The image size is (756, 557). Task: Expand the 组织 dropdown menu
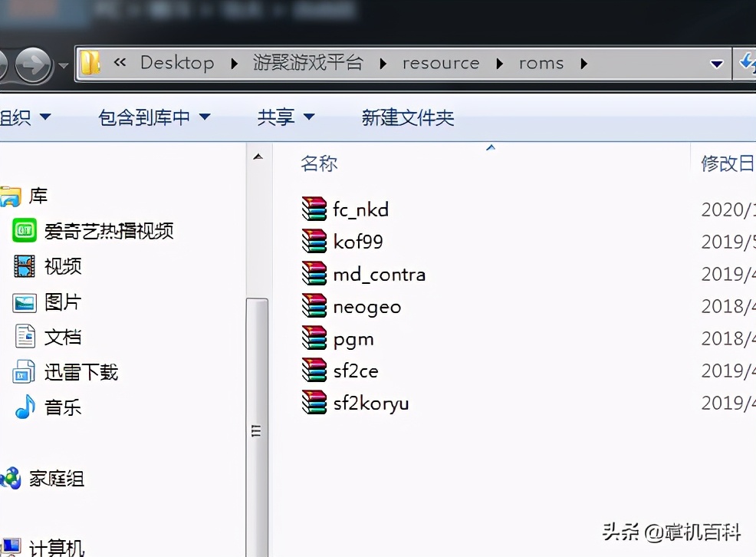[28, 117]
